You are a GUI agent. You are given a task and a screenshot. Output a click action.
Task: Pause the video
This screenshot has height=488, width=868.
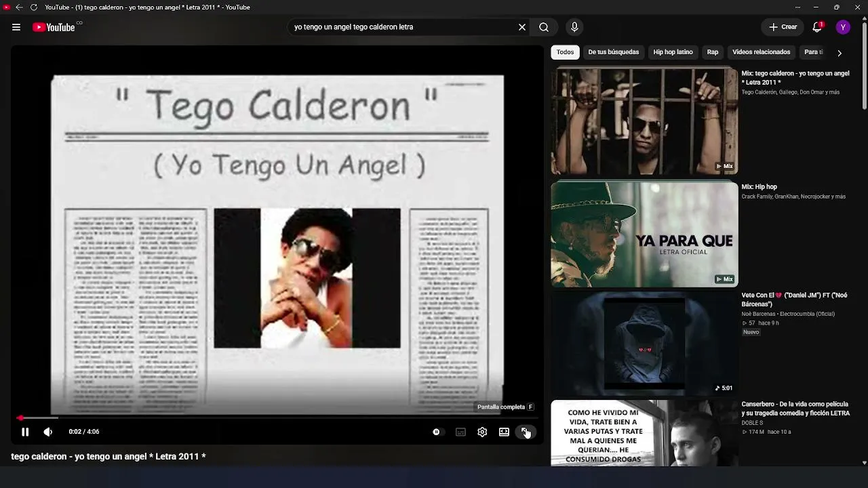click(25, 432)
